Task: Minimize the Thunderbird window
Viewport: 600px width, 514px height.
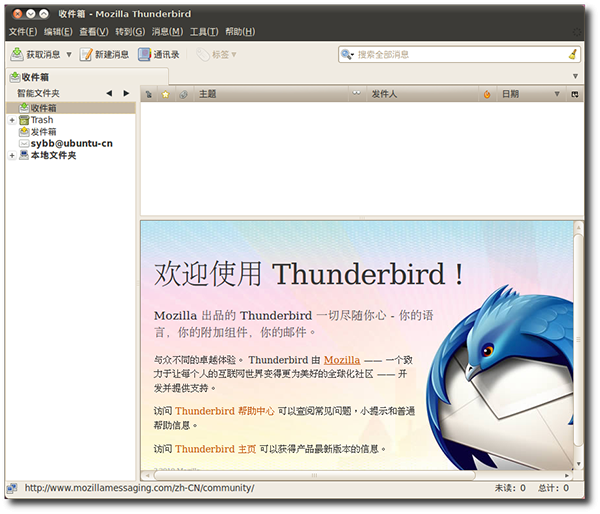Action: (31, 14)
